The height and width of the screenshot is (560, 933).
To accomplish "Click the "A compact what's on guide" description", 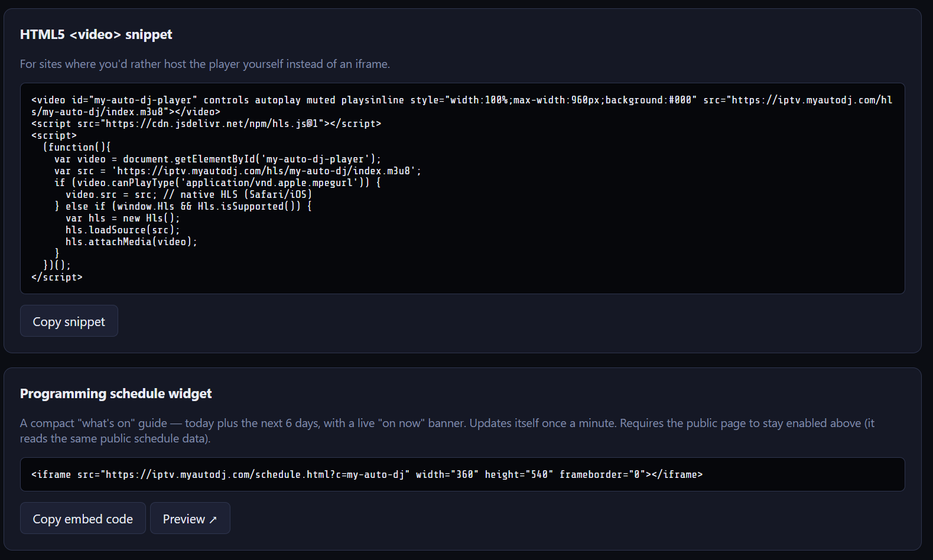I will coord(447,431).
